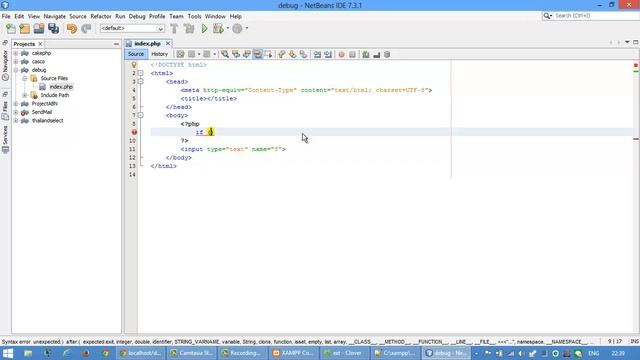Toggle Highlight Search in editor toolbar
Screen dimensions: 640x360
(258, 54)
